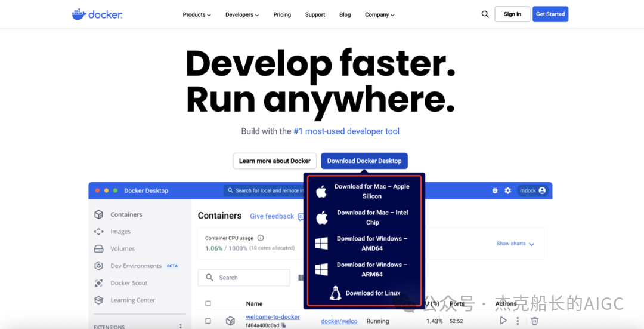Click the Name column header

tap(254, 303)
